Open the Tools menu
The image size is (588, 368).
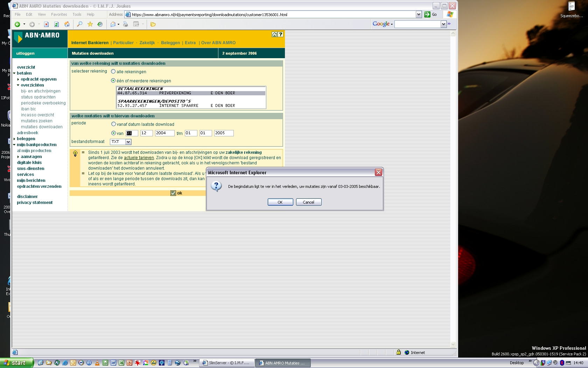[x=77, y=14]
